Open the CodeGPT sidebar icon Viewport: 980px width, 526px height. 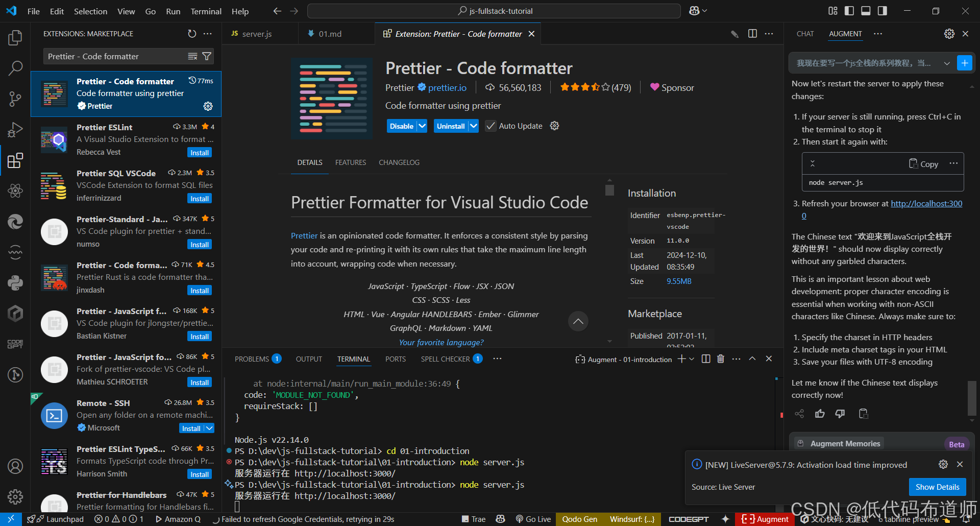15,344
